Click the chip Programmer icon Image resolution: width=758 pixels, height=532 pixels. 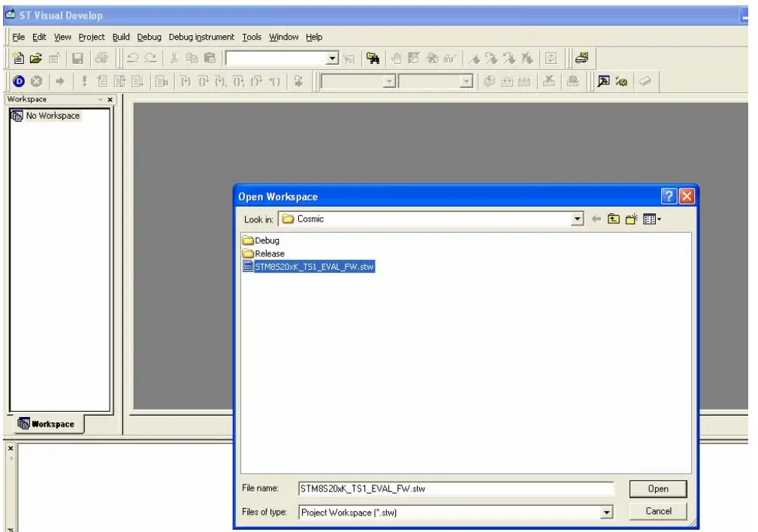click(645, 81)
